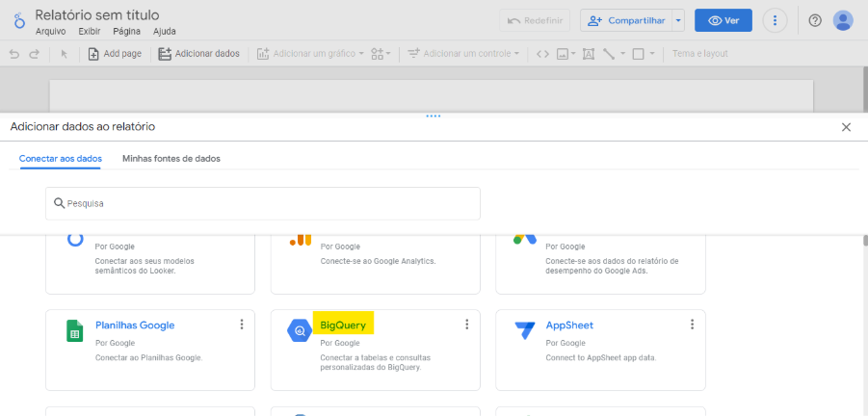Screen dimensions: 868x416
Task: Click the redo arrow icon
Action: (x=35, y=54)
